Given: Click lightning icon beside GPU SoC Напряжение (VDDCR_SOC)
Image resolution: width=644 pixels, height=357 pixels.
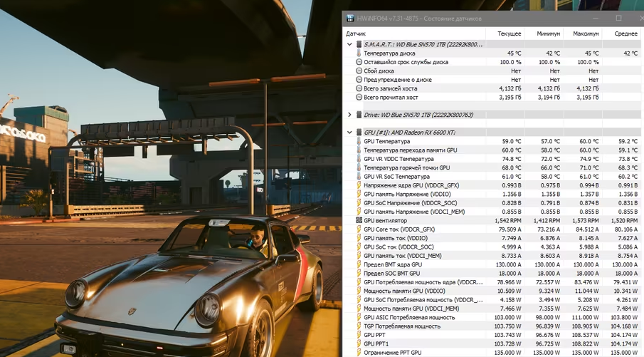Looking at the screenshot, I should tap(359, 203).
